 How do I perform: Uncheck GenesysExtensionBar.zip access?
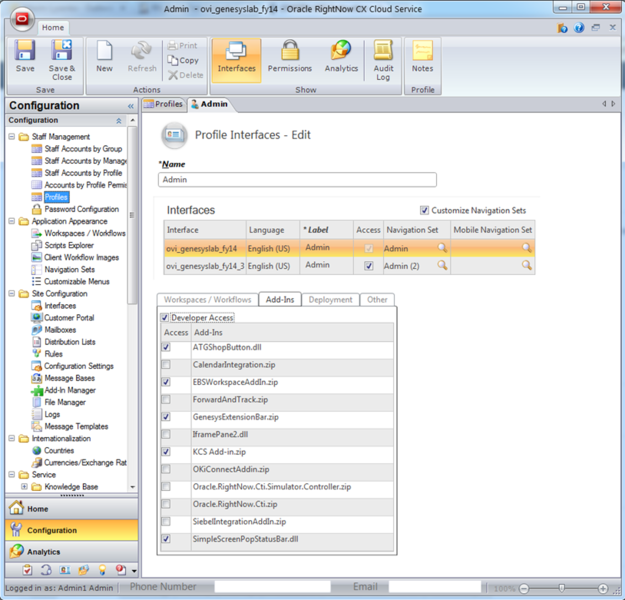tap(166, 417)
